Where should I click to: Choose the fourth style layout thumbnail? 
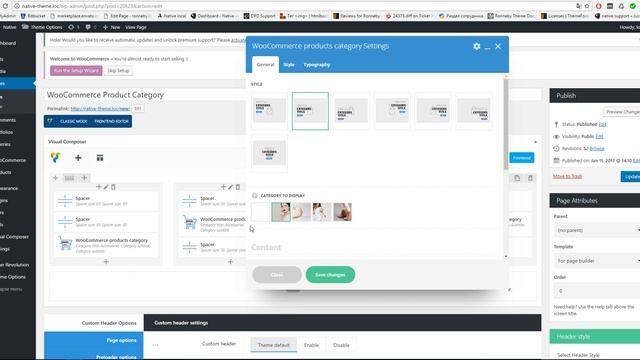coord(392,111)
